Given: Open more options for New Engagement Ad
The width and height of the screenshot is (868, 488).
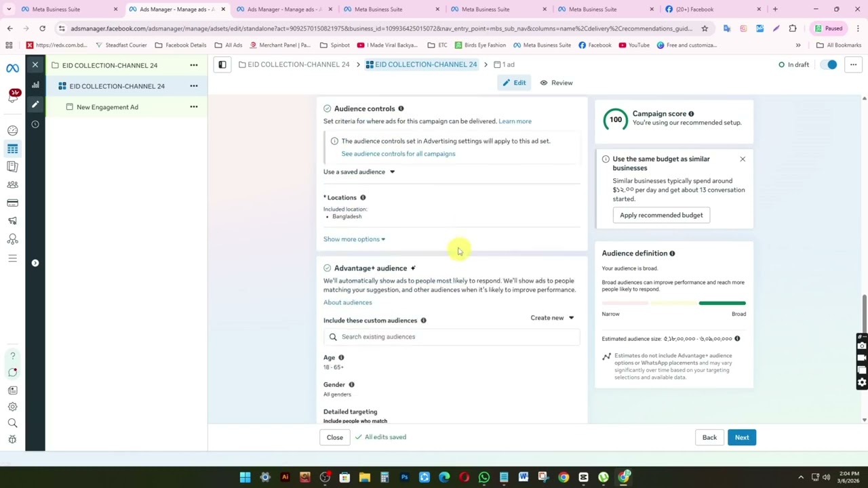Looking at the screenshot, I should (194, 107).
